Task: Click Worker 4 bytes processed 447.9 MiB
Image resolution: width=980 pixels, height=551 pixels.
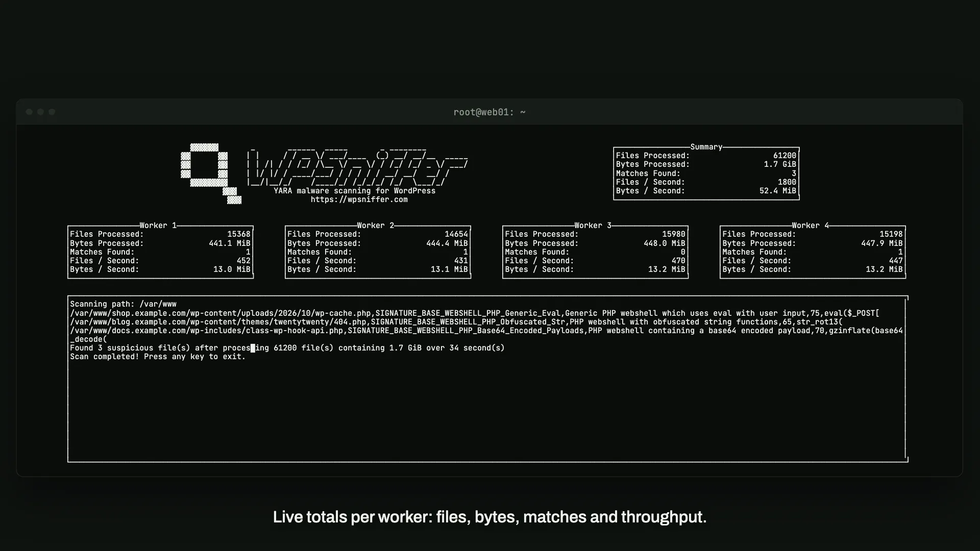Action: tap(882, 243)
